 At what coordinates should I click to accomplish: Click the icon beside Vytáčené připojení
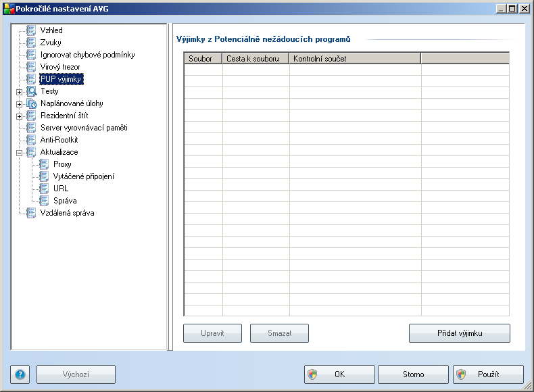point(44,176)
